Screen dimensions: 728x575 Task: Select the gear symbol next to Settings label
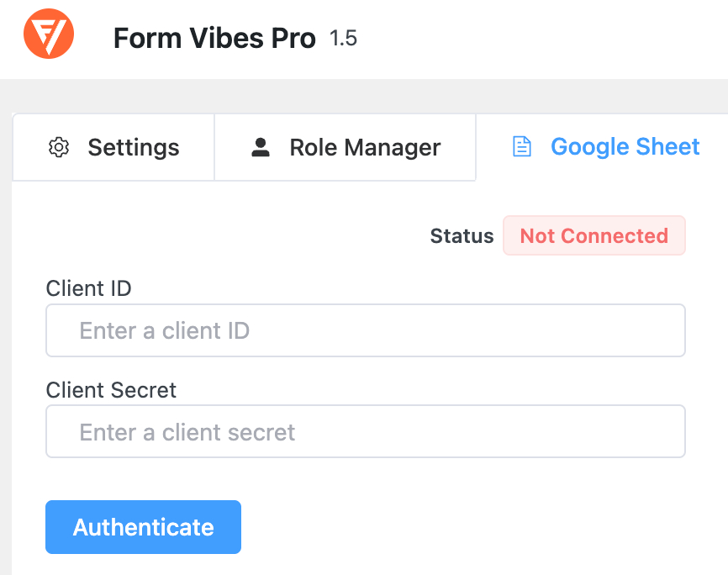[x=59, y=147]
